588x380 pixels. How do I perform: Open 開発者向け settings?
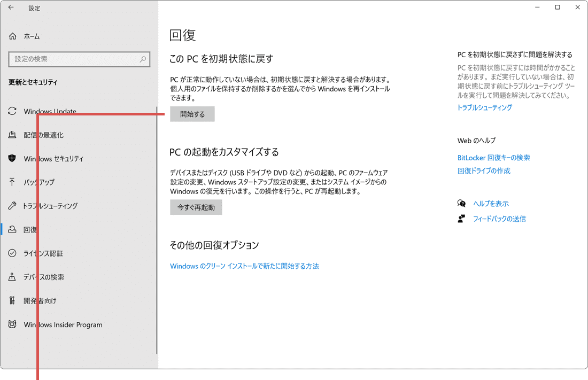(43, 300)
